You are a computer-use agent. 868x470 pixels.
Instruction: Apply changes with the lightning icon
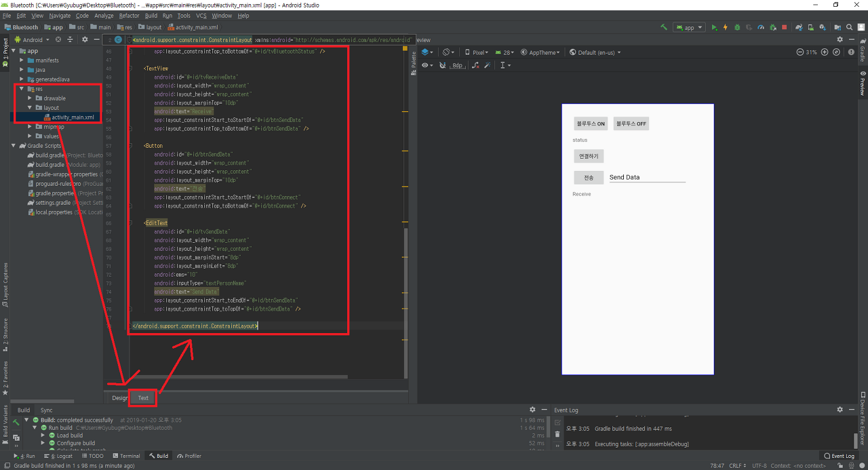(726, 27)
